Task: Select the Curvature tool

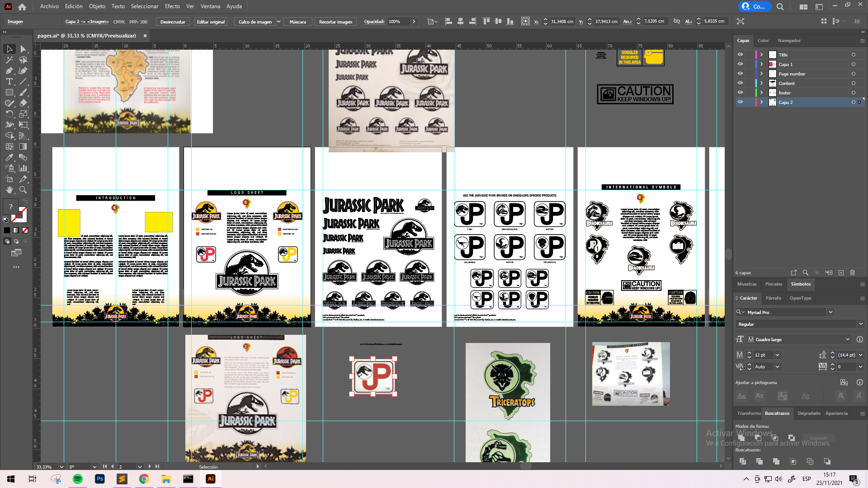Action: pyautogui.click(x=23, y=70)
